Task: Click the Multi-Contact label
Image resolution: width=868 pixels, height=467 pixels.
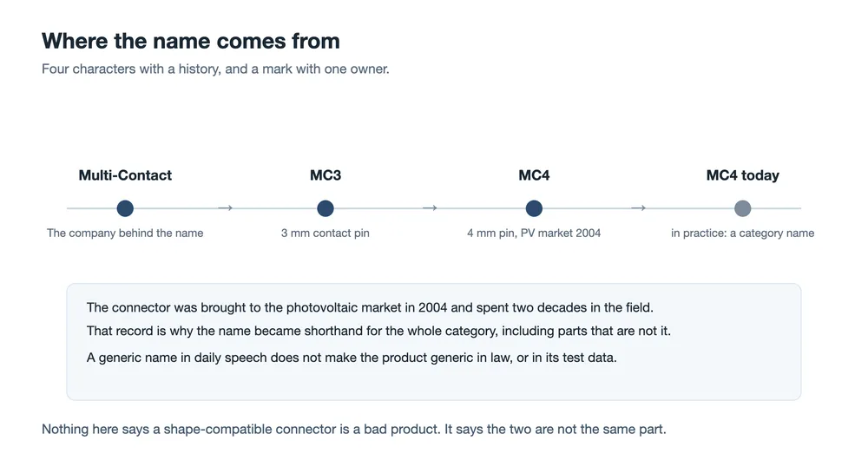Action: (x=125, y=175)
